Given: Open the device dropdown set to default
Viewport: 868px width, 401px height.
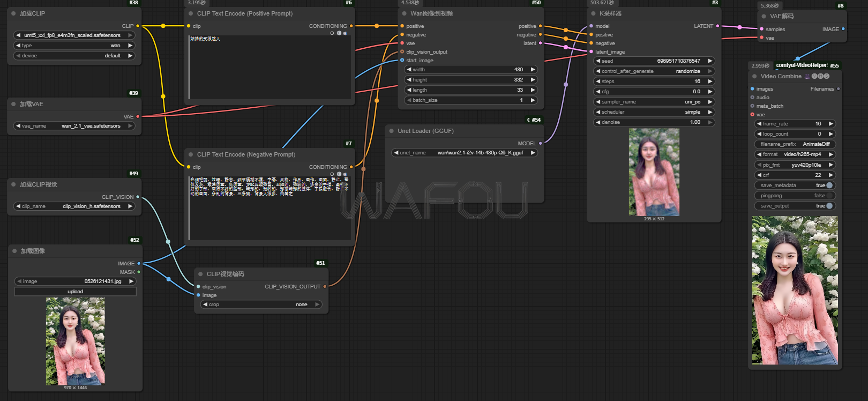Looking at the screenshot, I should click(74, 56).
